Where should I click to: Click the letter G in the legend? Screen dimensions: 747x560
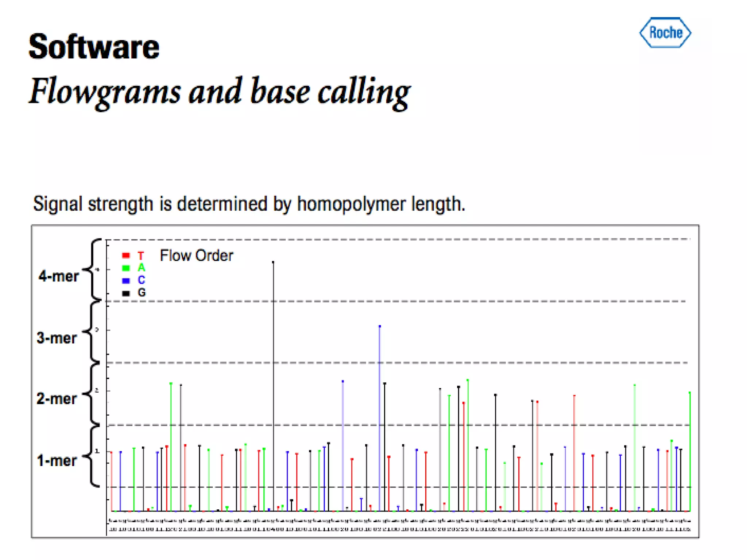click(142, 293)
